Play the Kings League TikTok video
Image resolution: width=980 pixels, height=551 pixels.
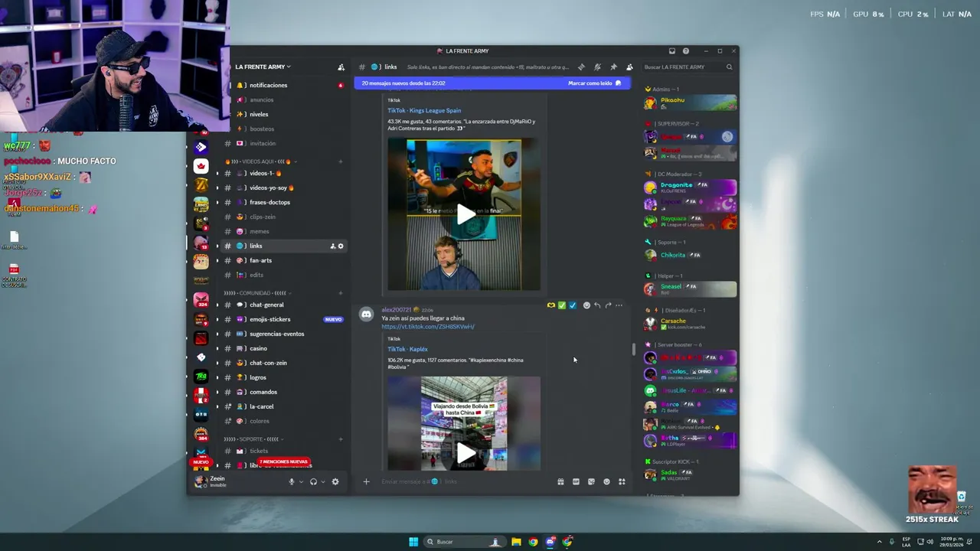click(465, 215)
